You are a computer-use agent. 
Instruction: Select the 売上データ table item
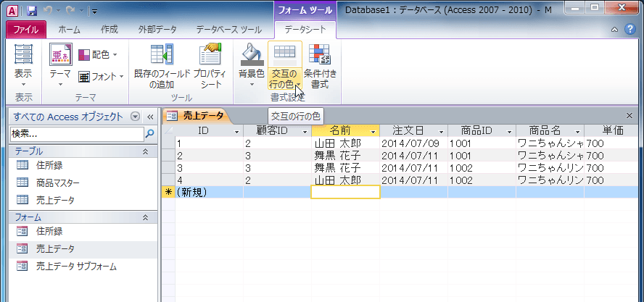(83, 200)
